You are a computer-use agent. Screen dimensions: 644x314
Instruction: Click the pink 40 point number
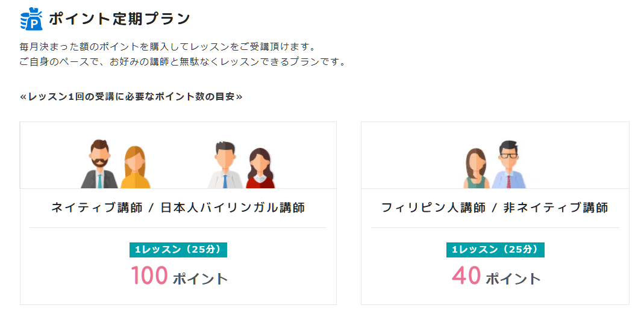pos(466,276)
